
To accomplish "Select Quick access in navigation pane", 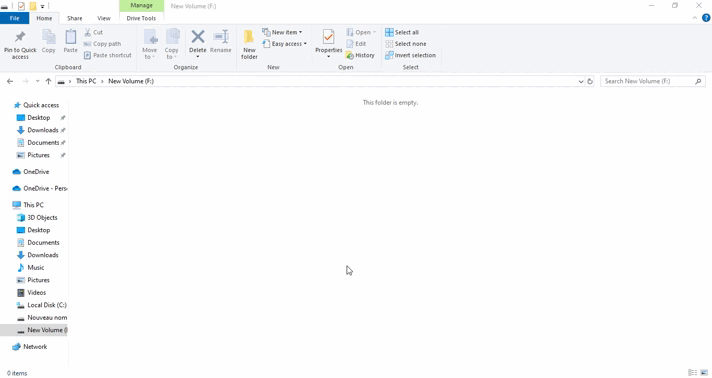I will tap(36, 105).
